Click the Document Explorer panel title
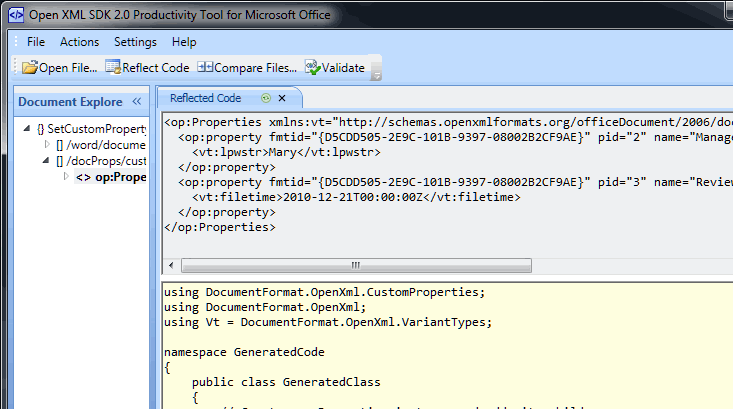 click(x=70, y=101)
